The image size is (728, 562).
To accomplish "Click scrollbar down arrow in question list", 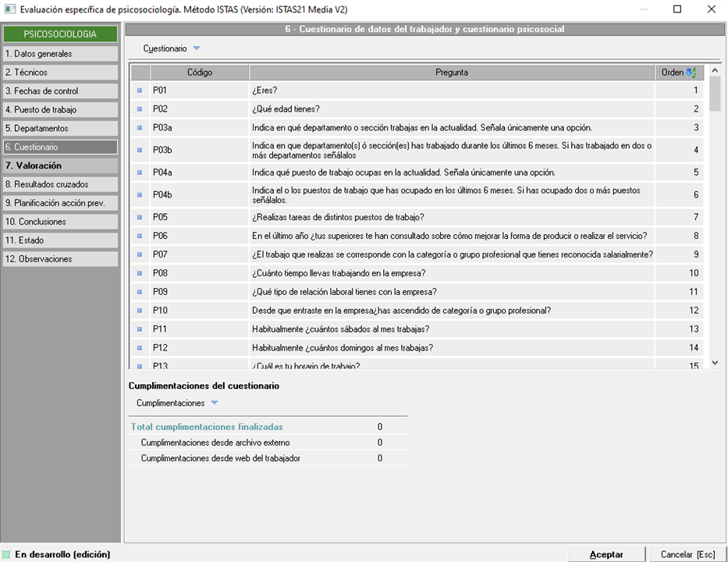I will (716, 362).
